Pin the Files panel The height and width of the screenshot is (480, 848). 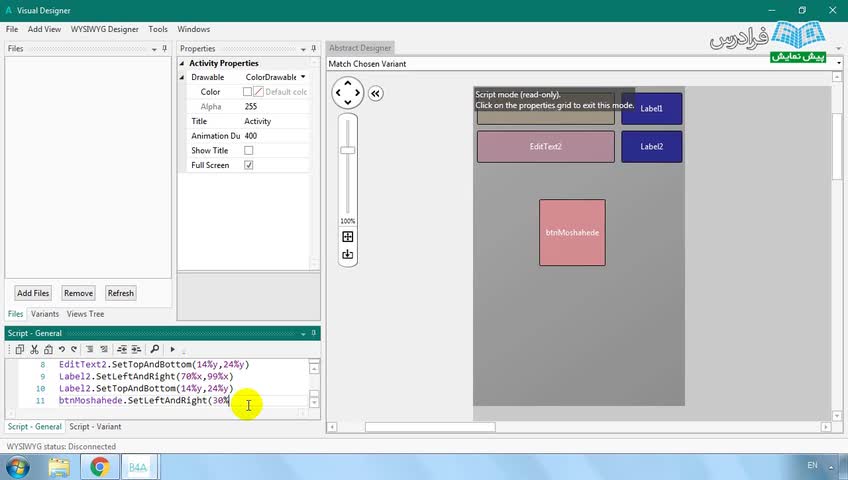coord(164,49)
